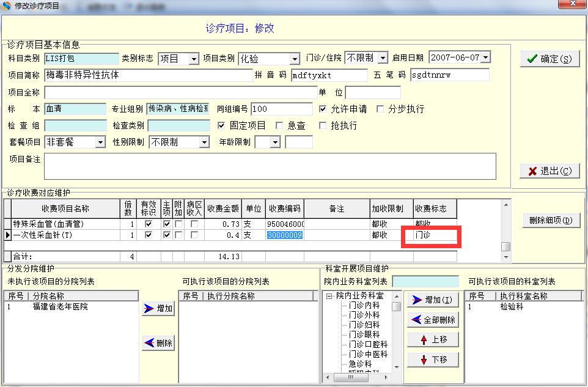Click the 全部删除 button
This screenshot has width=588, height=387.
[433, 320]
